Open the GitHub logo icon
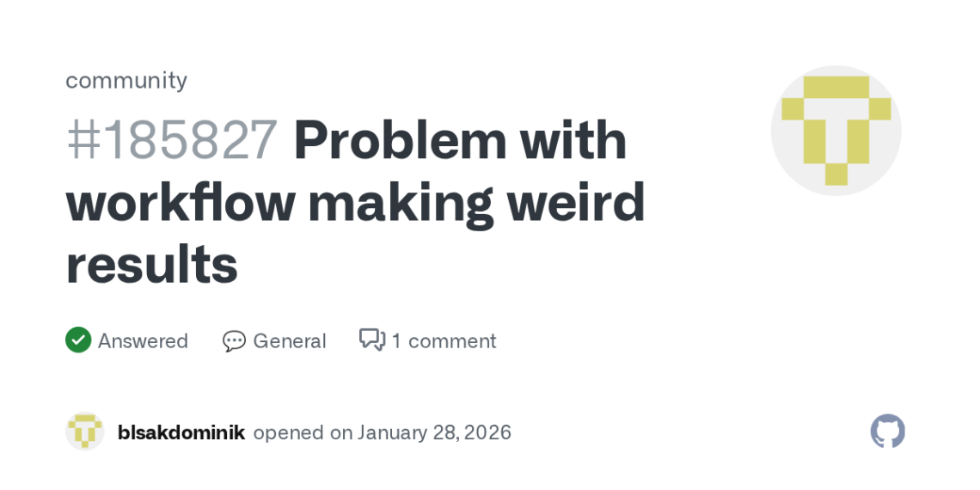The width and height of the screenshot is (980, 490). coord(887,432)
